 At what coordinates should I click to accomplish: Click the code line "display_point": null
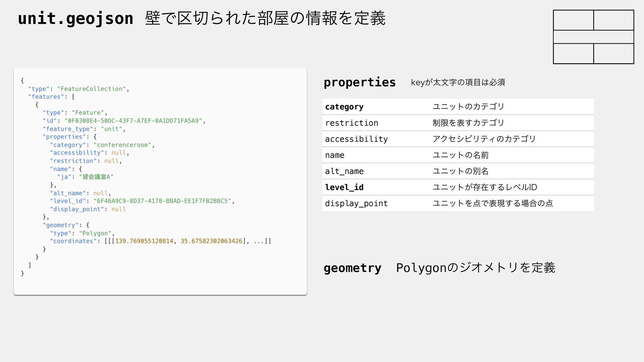pos(88,209)
